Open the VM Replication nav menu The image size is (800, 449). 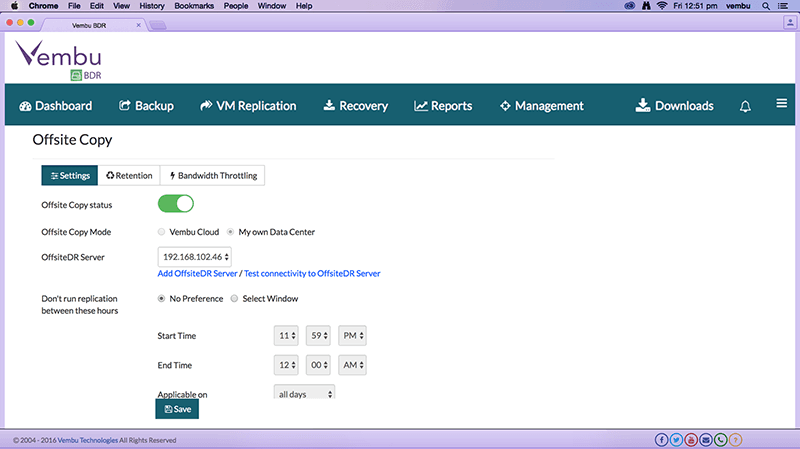[x=248, y=106]
